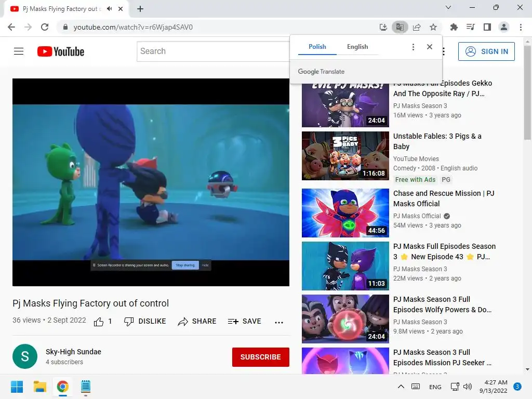Image resolution: width=532 pixels, height=399 pixels.
Task: Open Chase and Rescue Mission thumbnail
Action: point(345,213)
